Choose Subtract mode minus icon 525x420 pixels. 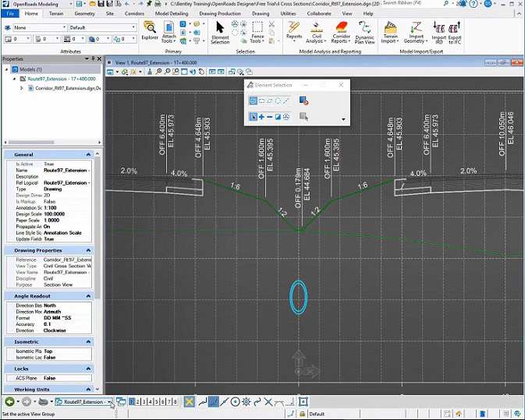(270, 117)
